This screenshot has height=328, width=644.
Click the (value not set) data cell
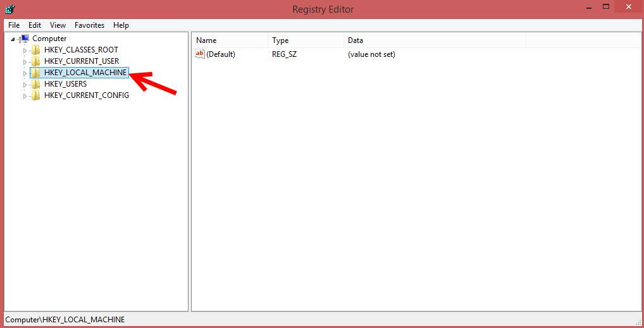(371, 54)
